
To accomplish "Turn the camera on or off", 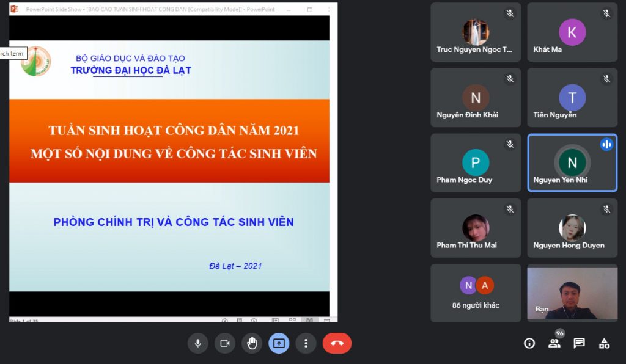I will click(x=224, y=343).
